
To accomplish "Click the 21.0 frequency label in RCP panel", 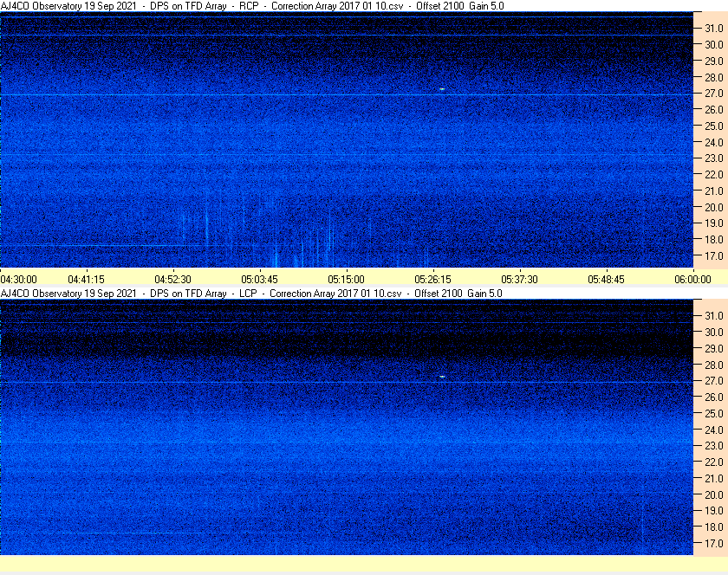I will pos(714,191).
